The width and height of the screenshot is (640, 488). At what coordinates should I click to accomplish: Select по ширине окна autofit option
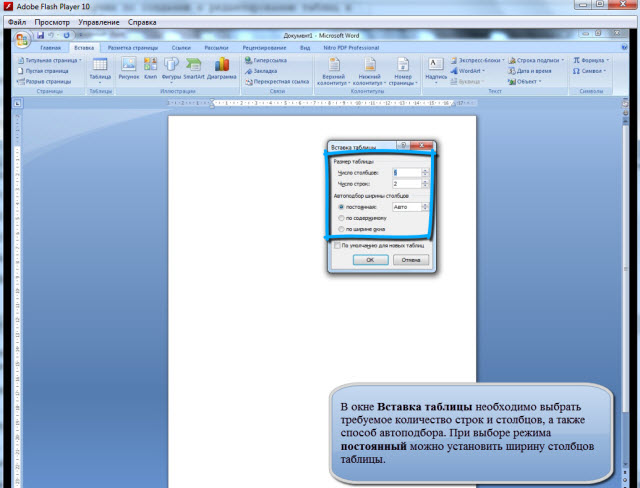[362, 229]
